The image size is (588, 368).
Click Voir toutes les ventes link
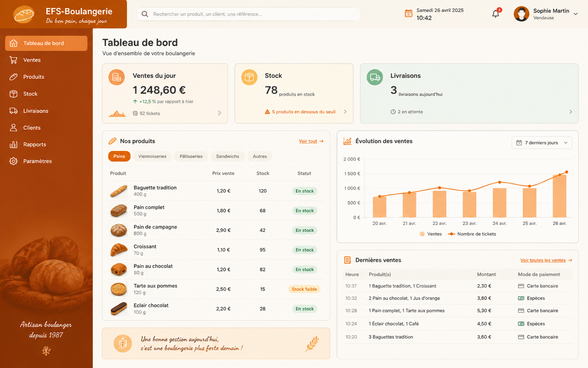click(x=546, y=260)
